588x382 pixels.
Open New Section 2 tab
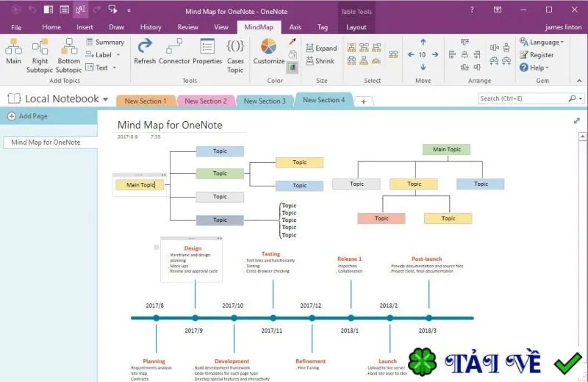[206, 101]
